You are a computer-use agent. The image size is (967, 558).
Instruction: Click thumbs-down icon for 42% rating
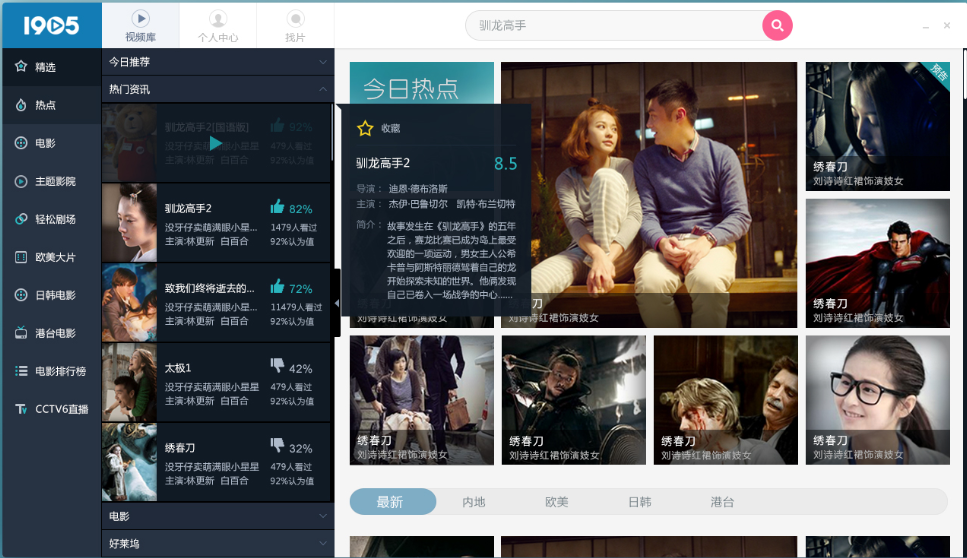278,366
